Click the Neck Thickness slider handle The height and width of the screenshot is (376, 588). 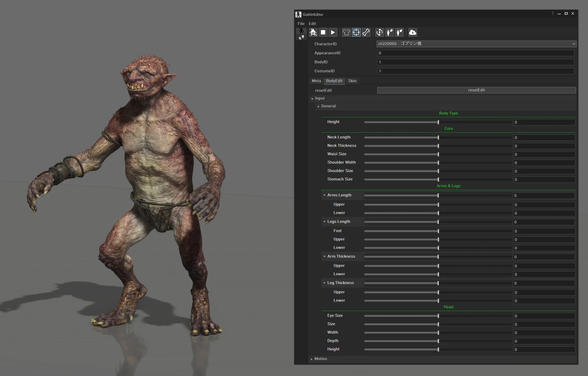point(438,146)
